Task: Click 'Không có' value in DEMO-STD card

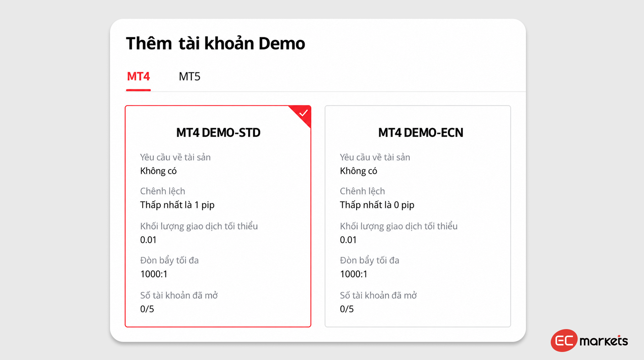Action: pyautogui.click(x=158, y=171)
